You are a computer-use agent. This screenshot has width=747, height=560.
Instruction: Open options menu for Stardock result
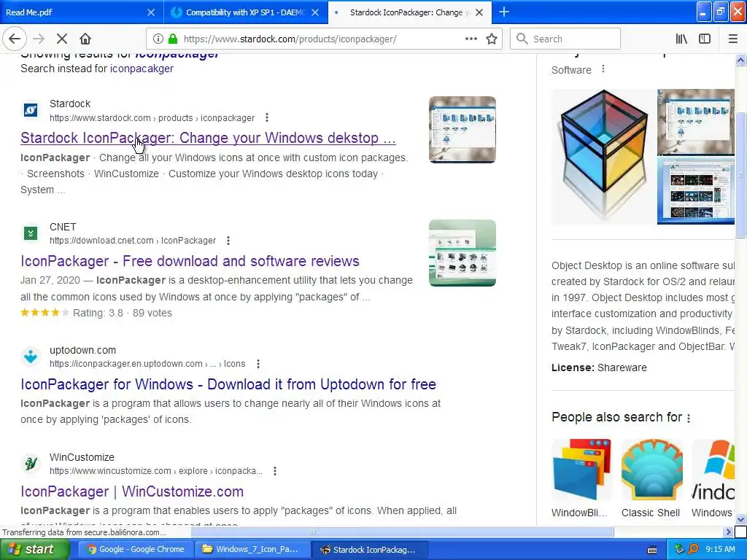pos(267,117)
